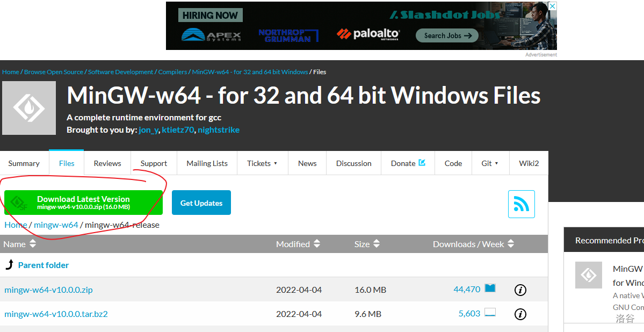Click the Slashdot Jobs banner advertisement

click(x=361, y=26)
